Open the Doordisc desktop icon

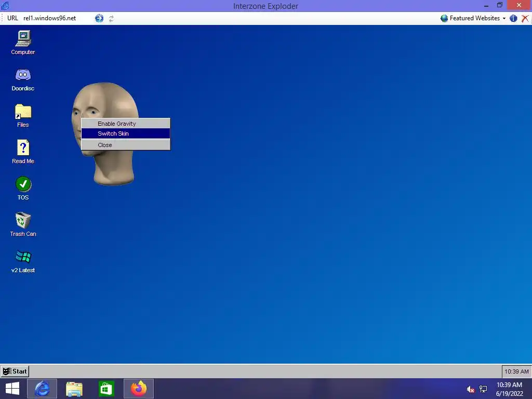(23, 79)
